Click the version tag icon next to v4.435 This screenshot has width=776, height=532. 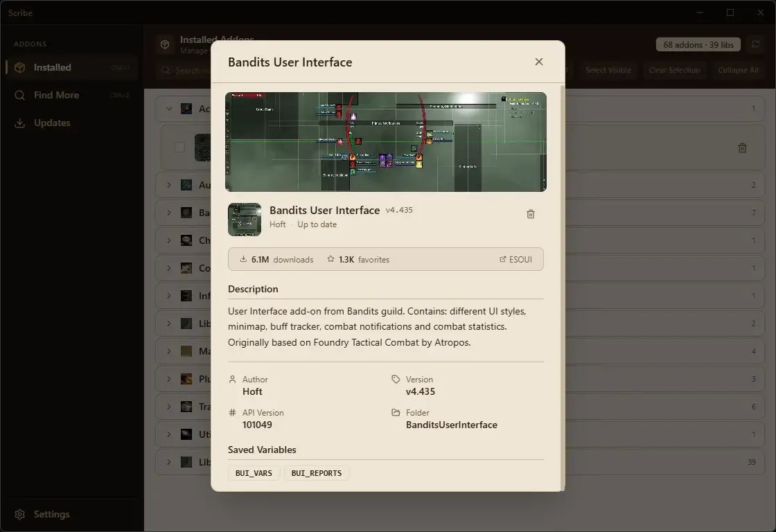pyautogui.click(x=394, y=380)
